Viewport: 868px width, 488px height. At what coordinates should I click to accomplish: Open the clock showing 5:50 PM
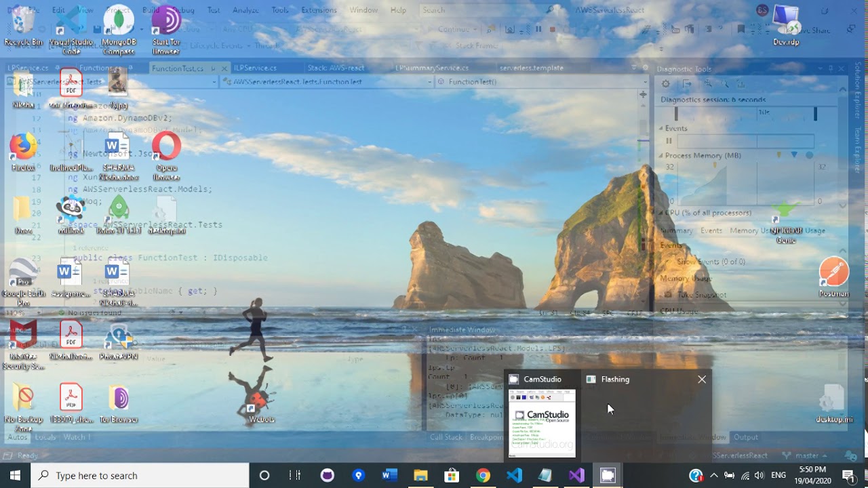click(812, 475)
